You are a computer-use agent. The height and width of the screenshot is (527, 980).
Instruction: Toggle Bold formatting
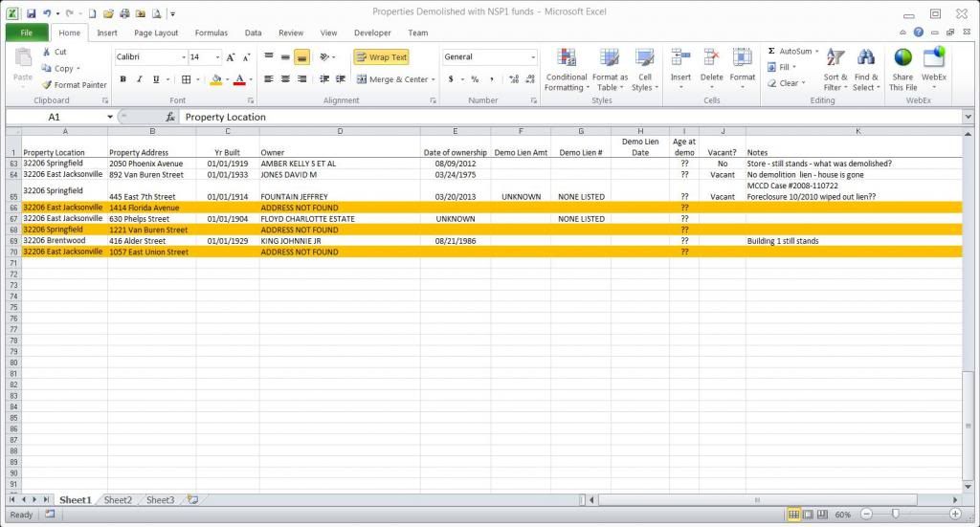123,79
